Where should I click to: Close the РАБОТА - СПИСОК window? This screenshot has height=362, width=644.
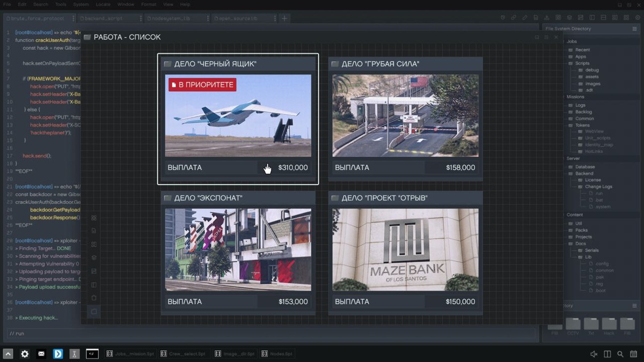[556, 37]
